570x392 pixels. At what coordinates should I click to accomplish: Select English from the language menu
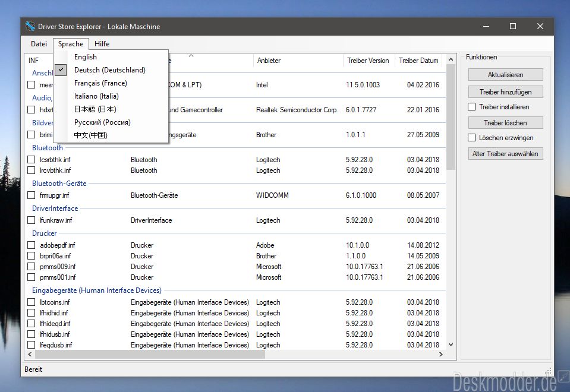point(86,57)
